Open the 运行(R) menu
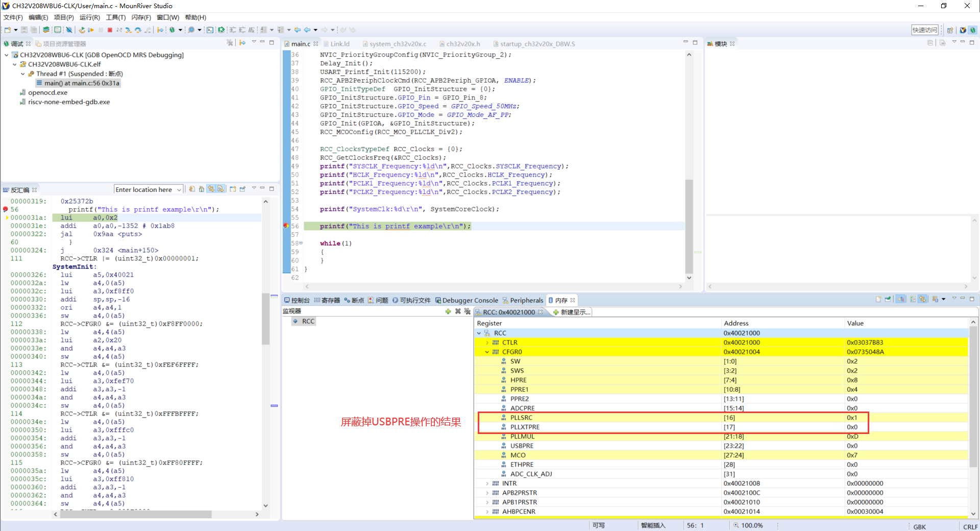This screenshot has width=980, height=531. tap(90, 17)
